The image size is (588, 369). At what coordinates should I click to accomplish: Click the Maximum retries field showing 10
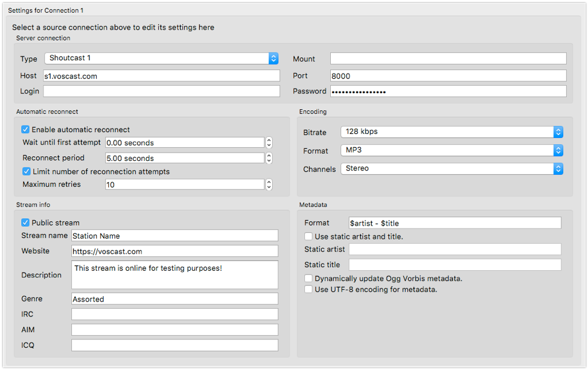[185, 184]
